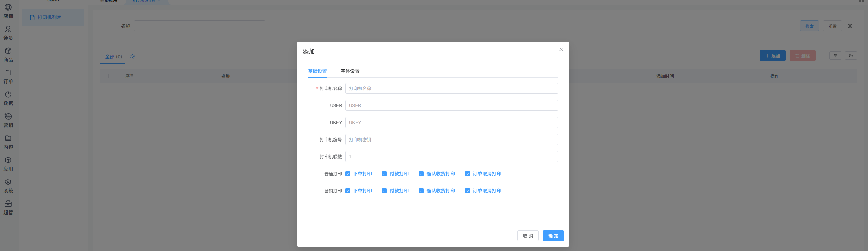The height and width of the screenshot is (251, 868).
Task: Tick the select-all checkbox in the table header
Action: [x=106, y=76]
